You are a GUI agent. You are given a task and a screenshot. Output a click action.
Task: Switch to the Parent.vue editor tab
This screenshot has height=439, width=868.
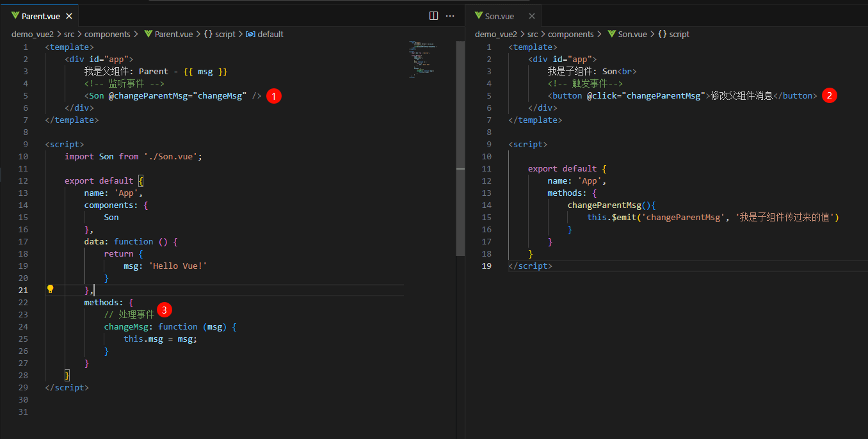(40, 16)
